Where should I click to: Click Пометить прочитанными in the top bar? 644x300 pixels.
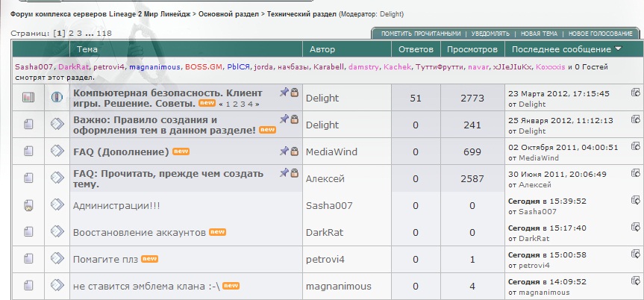[x=420, y=34]
